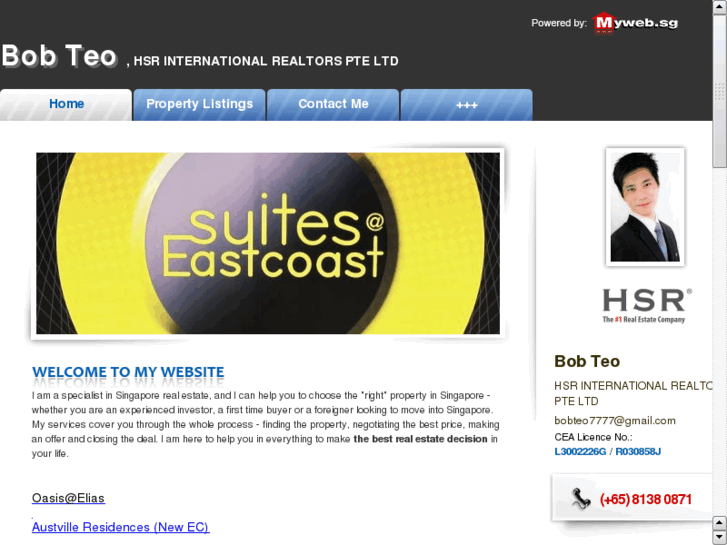
Task: Open the +++ tab
Action: (466, 104)
